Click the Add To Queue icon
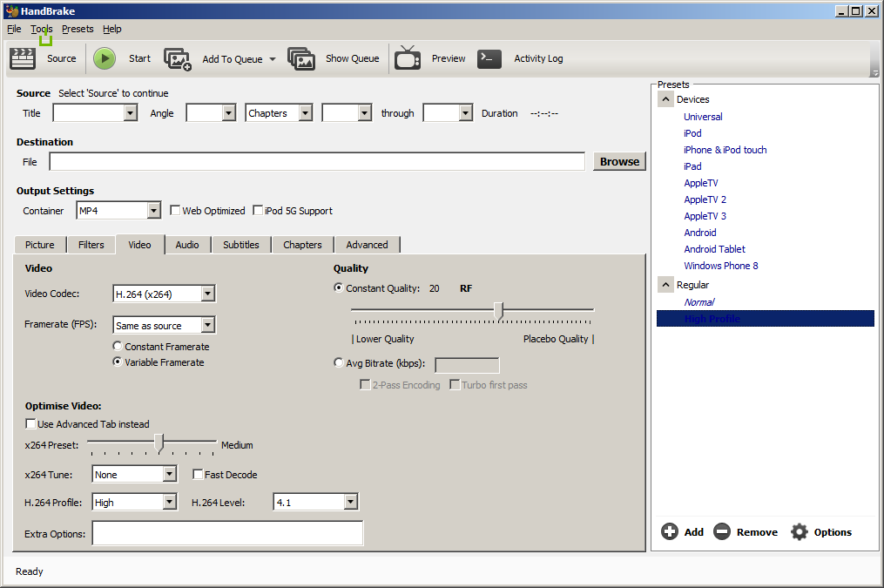884x588 pixels. pyautogui.click(x=178, y=59)
